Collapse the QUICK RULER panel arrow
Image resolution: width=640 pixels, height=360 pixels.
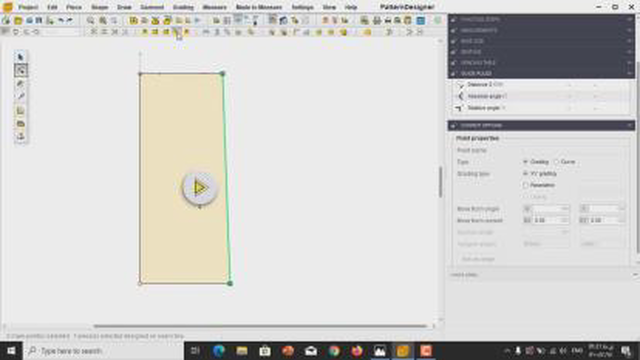(x=630, y=73)
